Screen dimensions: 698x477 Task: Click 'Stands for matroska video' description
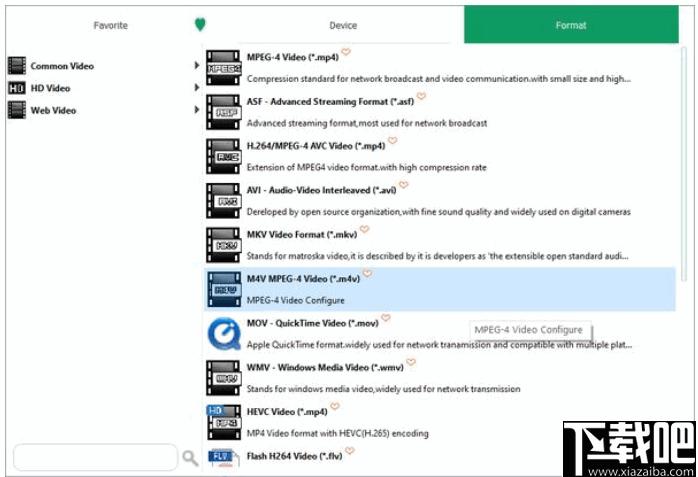point(438,256)
